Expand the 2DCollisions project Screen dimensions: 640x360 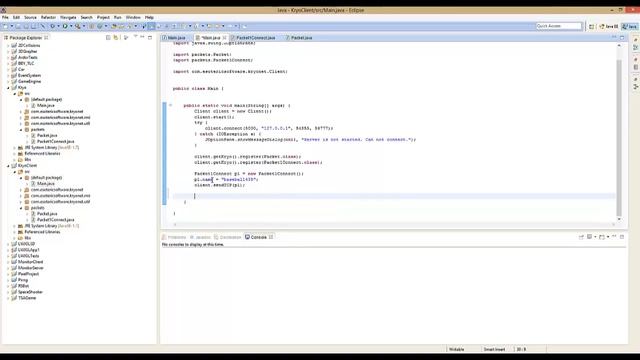[8, 46]
